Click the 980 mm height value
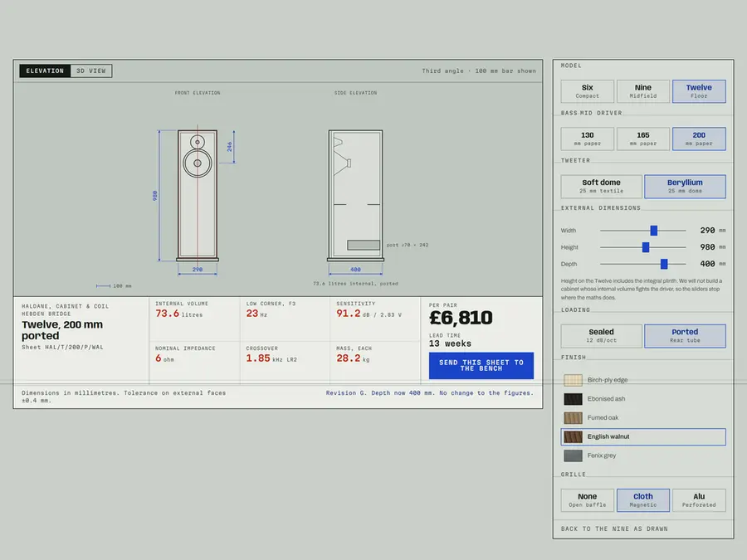Image resolution: width=747 pixels, height=560 pixels. pyautogui.click(x=712, y=247)
